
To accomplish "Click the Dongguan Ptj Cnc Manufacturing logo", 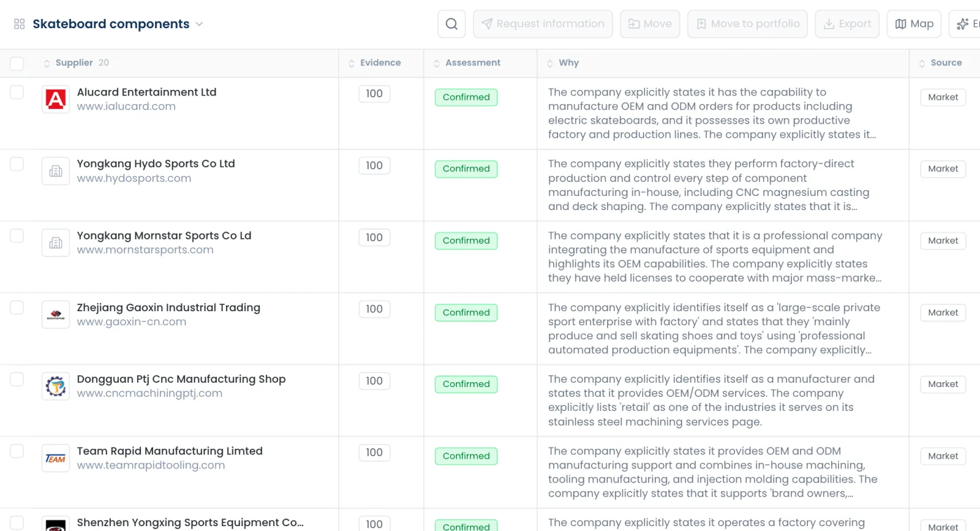I will point(56,386).
